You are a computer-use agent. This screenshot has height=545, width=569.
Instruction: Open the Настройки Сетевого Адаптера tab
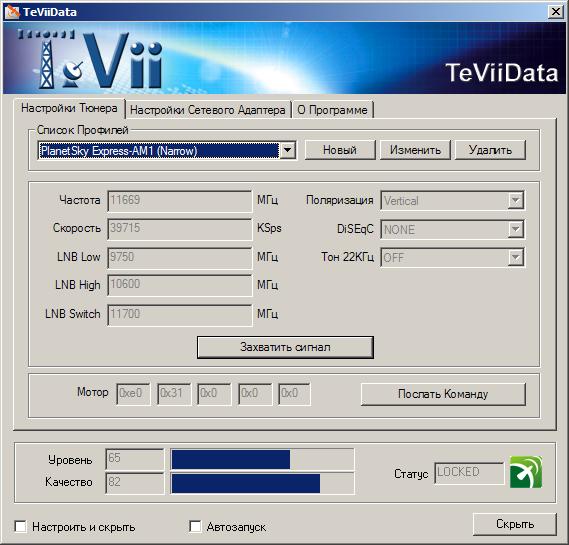208,110
